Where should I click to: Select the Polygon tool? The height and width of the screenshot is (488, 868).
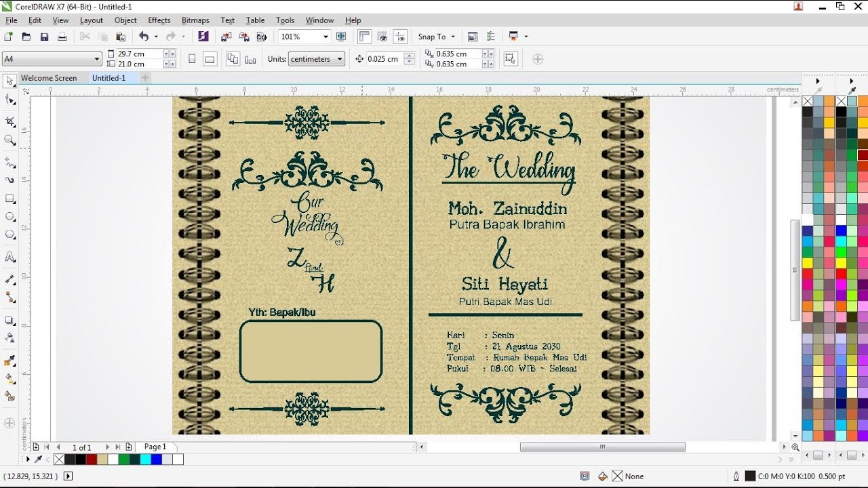[x=9, y=235]
